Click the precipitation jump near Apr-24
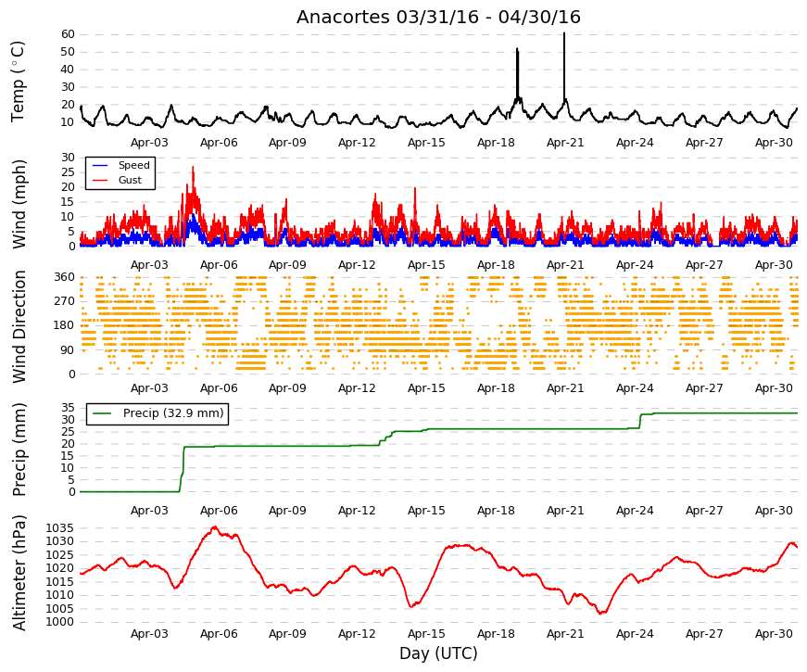The width and height of the screenshot is (807, 672). point(640,421)
